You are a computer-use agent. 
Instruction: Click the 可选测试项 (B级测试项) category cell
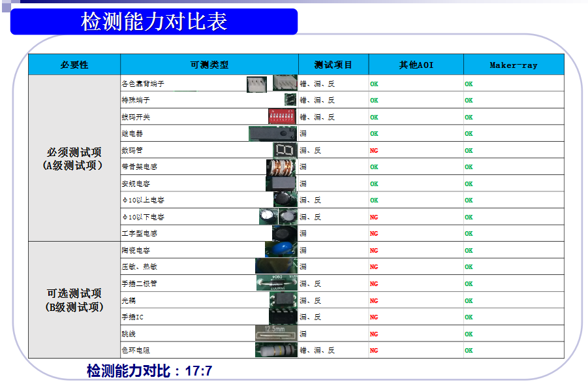coord(74,300)
